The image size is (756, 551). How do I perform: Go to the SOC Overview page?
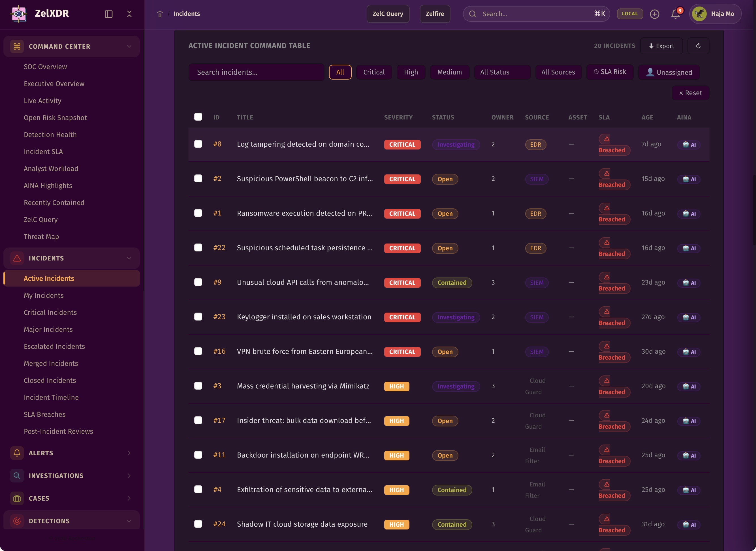(x=45, y=66)
